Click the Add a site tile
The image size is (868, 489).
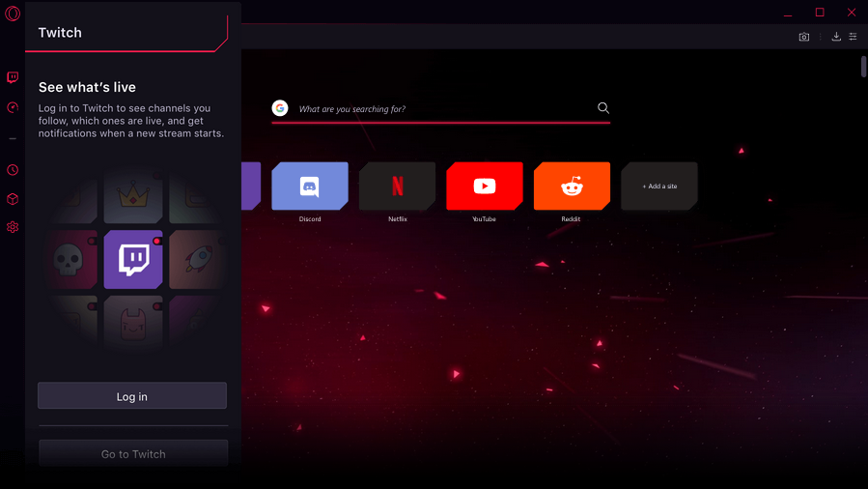click(x=659, y=187)
